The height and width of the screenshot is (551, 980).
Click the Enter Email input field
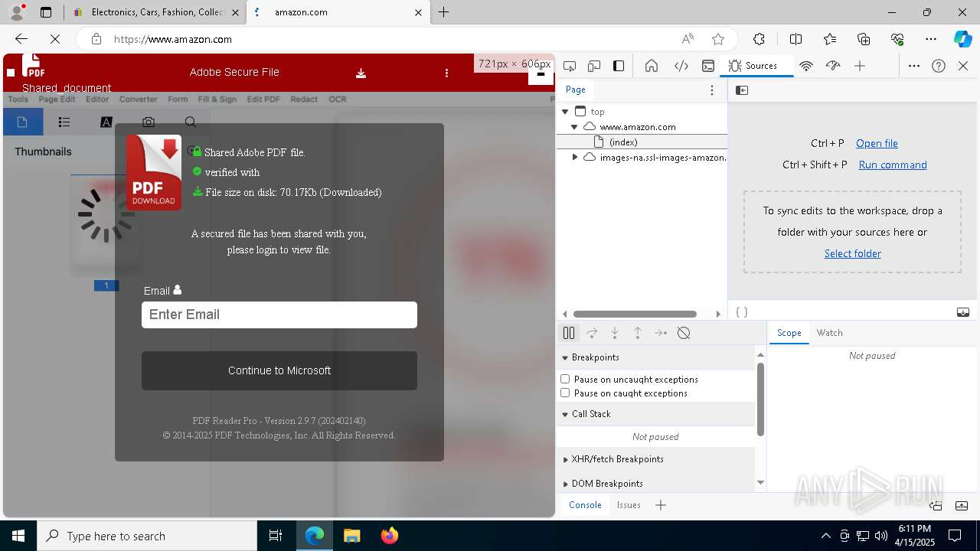coord(279,315)
